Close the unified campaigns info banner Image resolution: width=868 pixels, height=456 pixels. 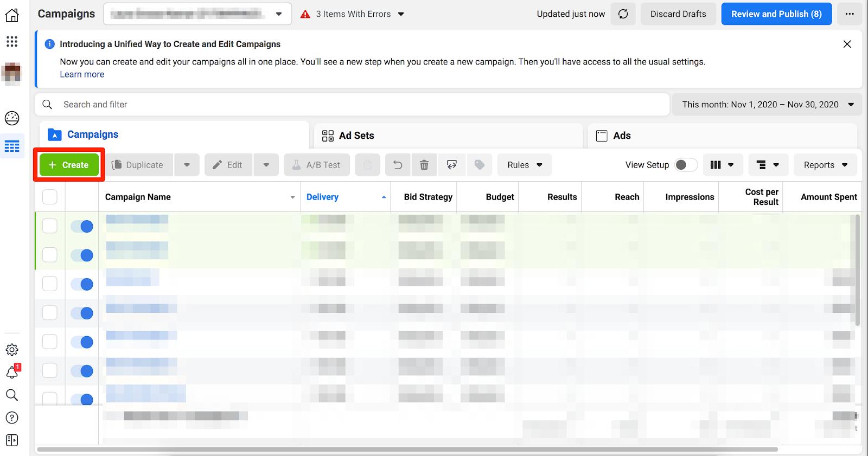847,44
